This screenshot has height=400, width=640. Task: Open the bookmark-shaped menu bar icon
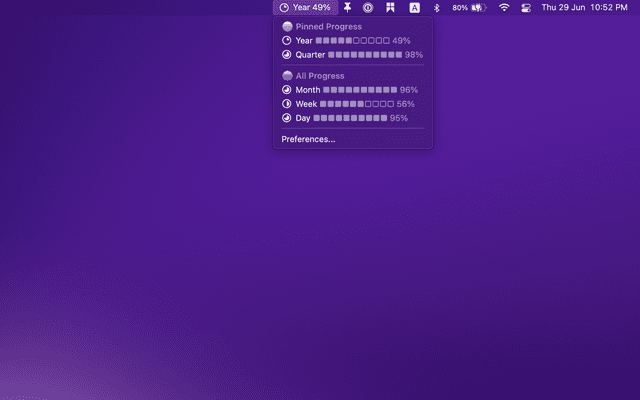(x=390, y=7)
